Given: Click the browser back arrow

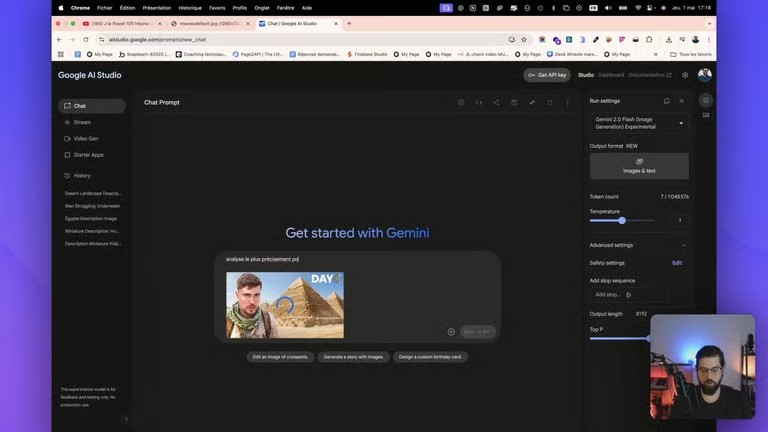Looking at the screenshot, I should (x=59, y=40).
